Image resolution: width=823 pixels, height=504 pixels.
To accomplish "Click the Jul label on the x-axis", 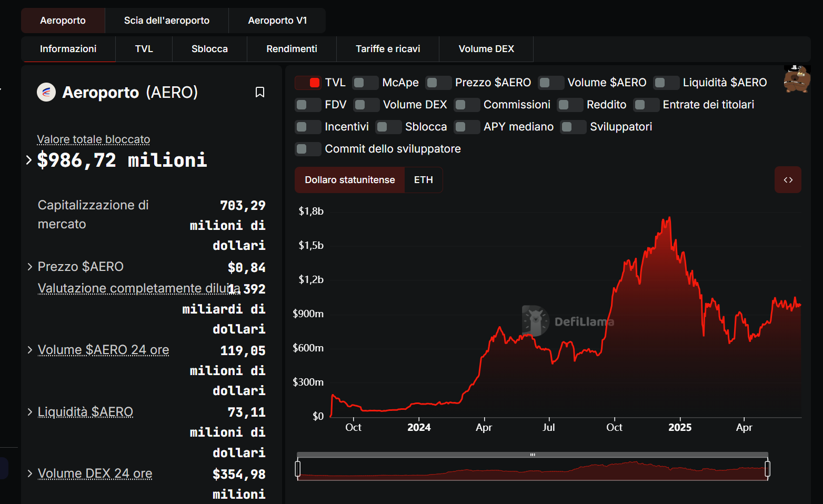I will pos(548,428).
